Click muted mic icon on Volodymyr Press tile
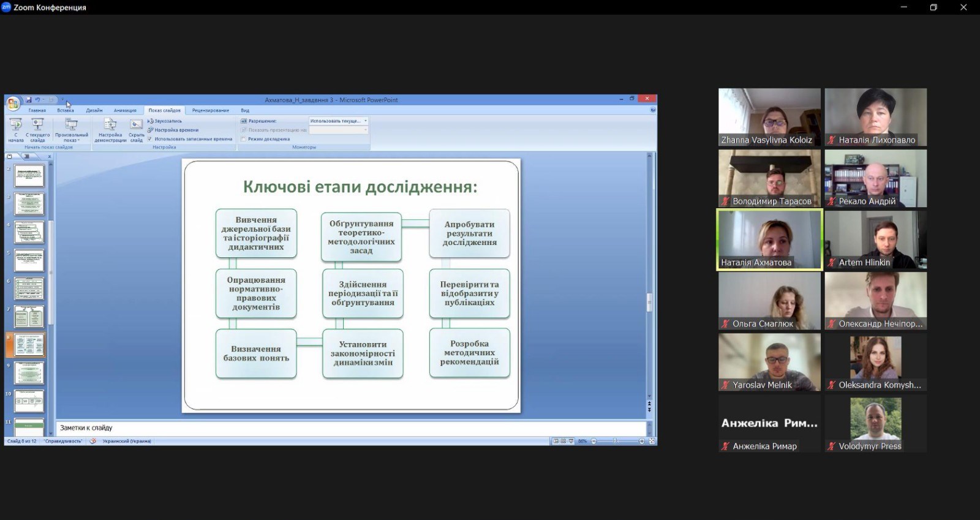The width and height of the screenshot is (980, 520). pos(831,446)
